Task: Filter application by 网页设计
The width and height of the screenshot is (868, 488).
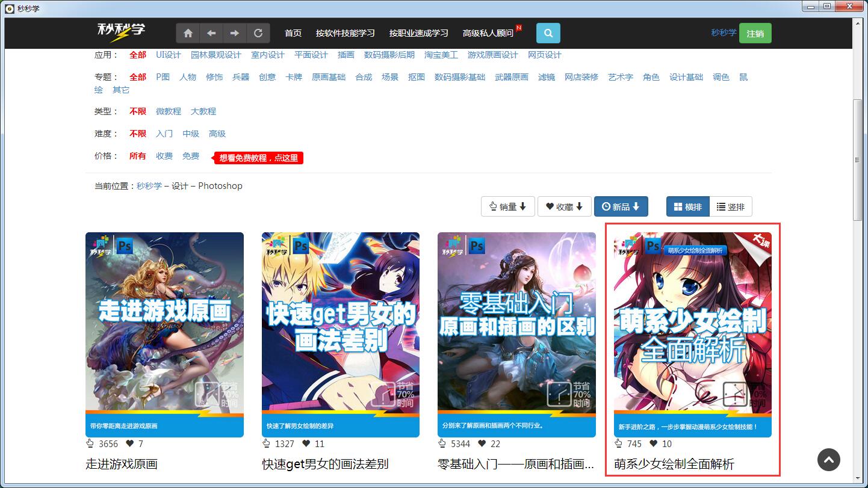Action: coord(545,55)
